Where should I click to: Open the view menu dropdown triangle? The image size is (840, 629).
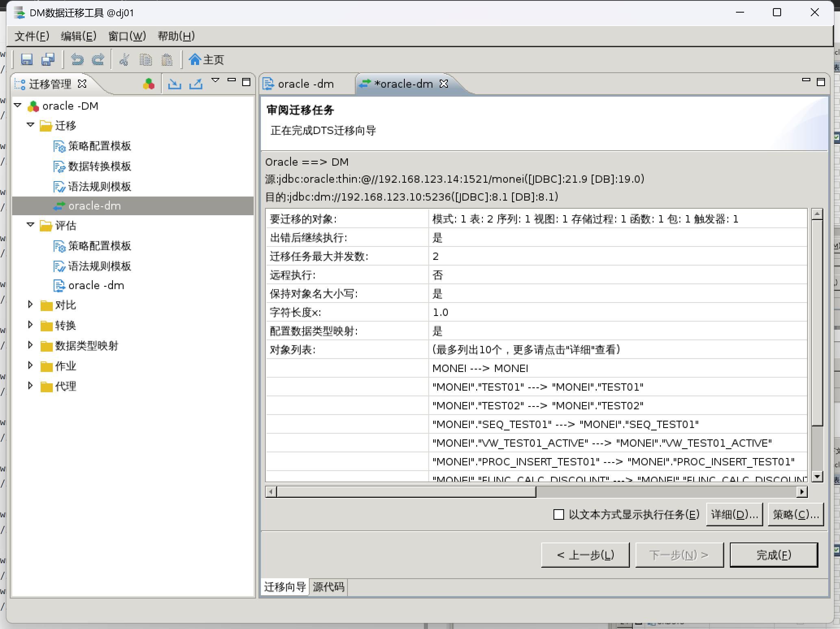click(215, 80)
